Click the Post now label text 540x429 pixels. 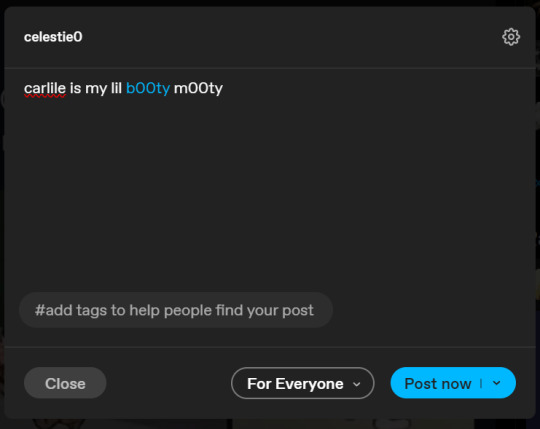438,383
